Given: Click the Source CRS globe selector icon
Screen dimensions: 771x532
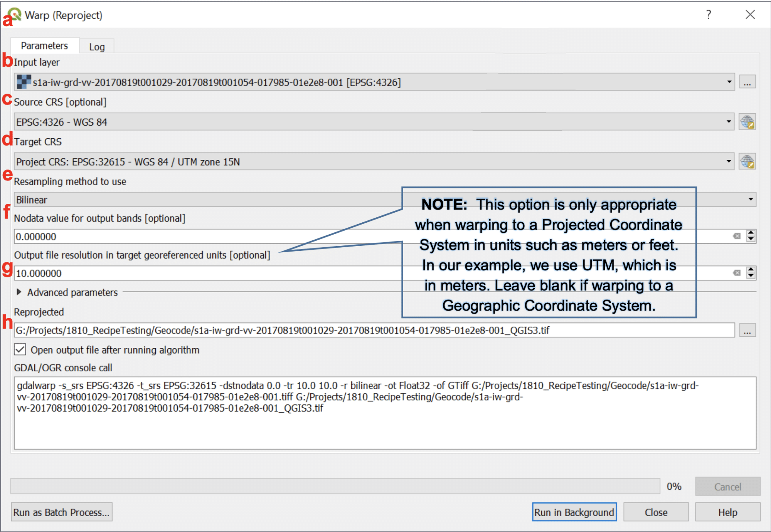Looking at the screenshot, I should tap(747, 122).
